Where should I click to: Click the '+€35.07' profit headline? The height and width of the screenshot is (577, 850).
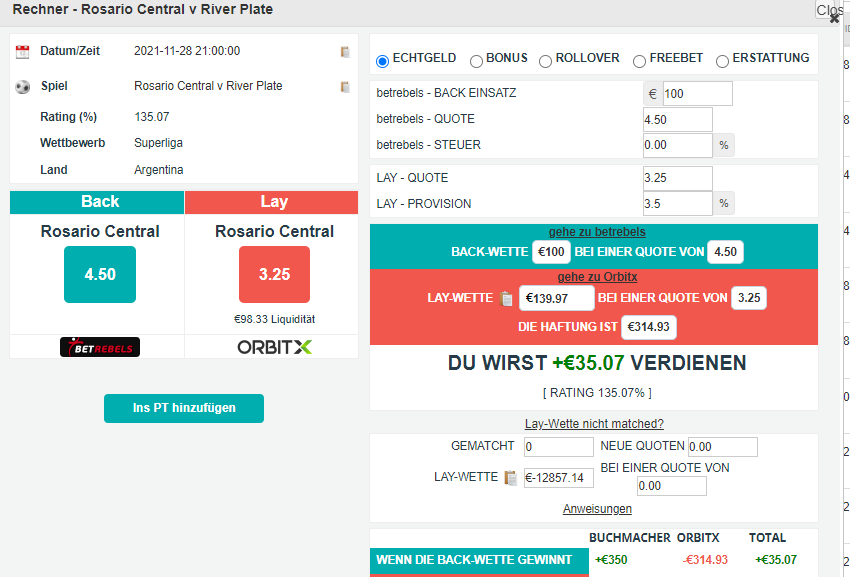588,363
